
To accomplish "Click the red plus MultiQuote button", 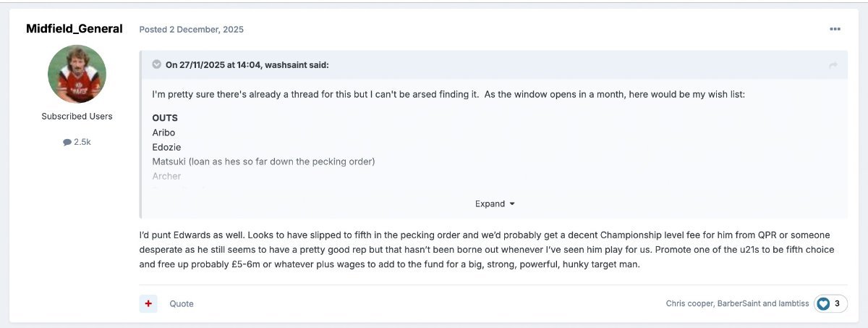I will (148, 303).
